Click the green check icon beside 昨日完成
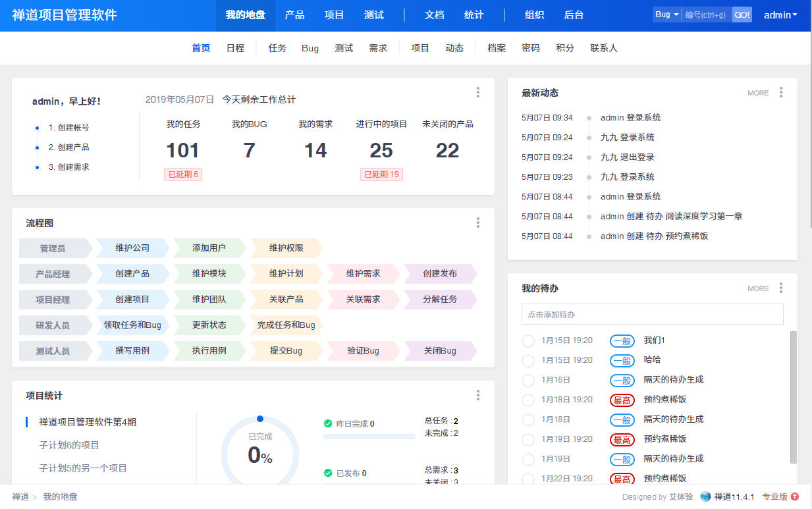Screen dimensions: 812x509 328,424
